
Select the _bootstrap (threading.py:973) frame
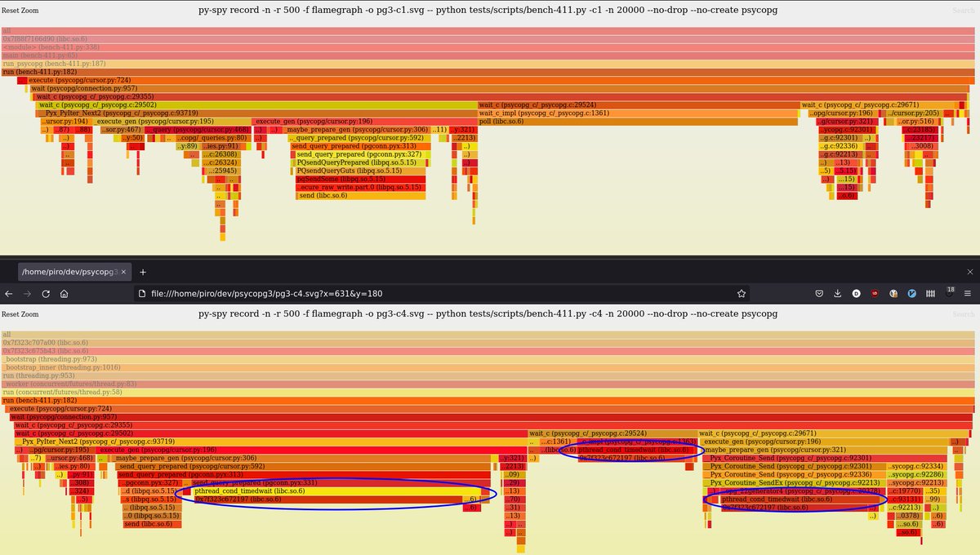[x=488, y=359]
